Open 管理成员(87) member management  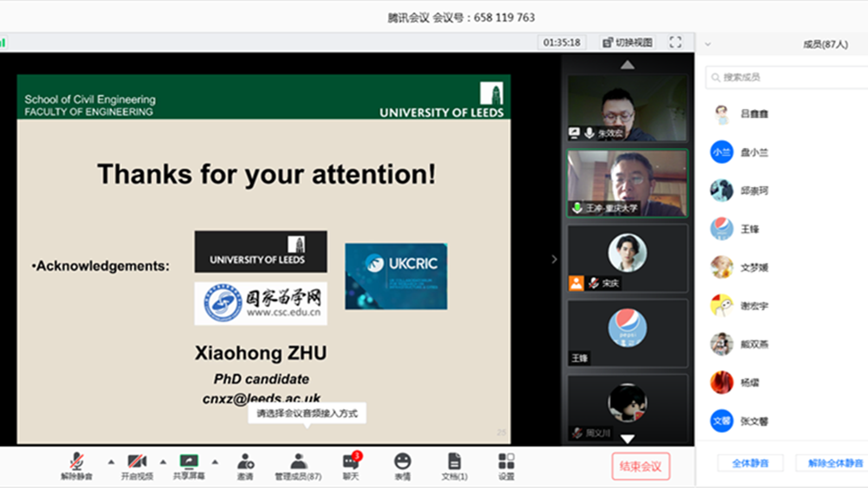298,466
